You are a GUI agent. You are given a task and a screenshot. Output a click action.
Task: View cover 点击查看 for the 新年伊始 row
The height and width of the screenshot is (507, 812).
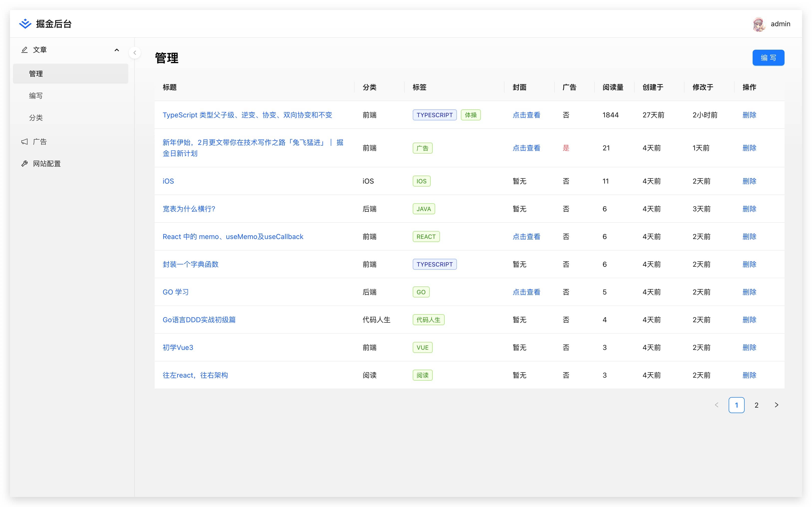(x=526, y=148)
